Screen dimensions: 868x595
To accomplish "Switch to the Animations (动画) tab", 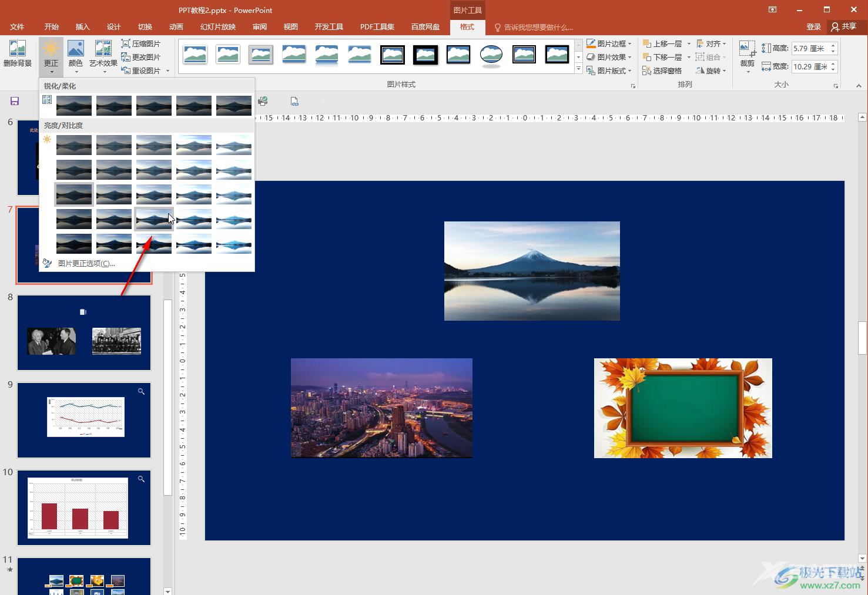I will [x=176, y=27].
